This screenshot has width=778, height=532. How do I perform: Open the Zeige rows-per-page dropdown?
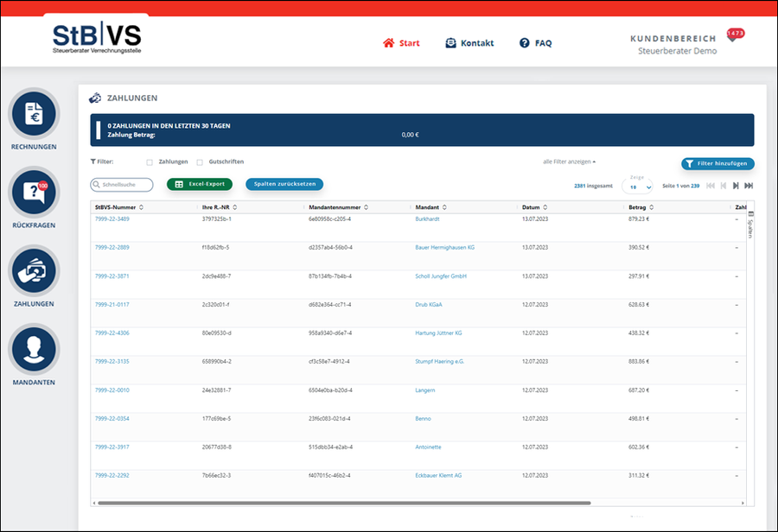click(x=638, y=187)
